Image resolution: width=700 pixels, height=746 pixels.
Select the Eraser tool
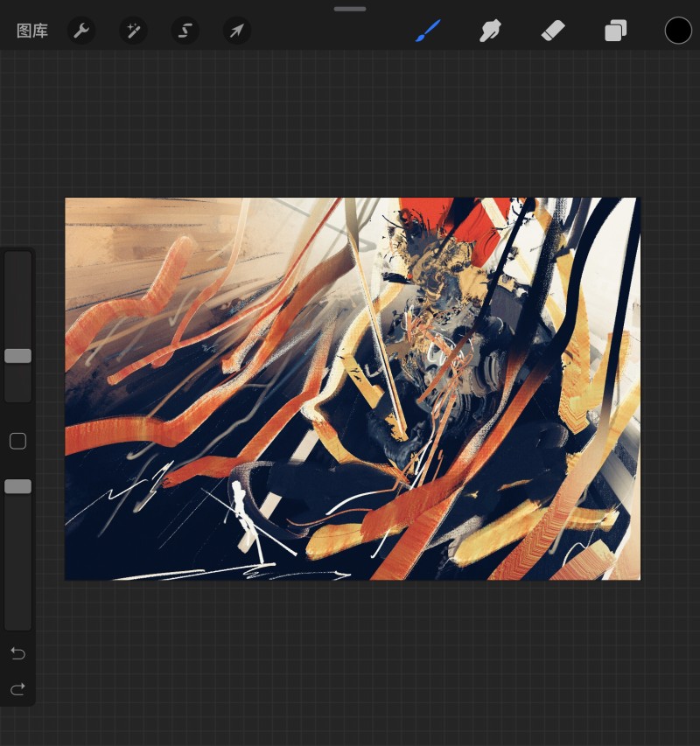[553, 31]
